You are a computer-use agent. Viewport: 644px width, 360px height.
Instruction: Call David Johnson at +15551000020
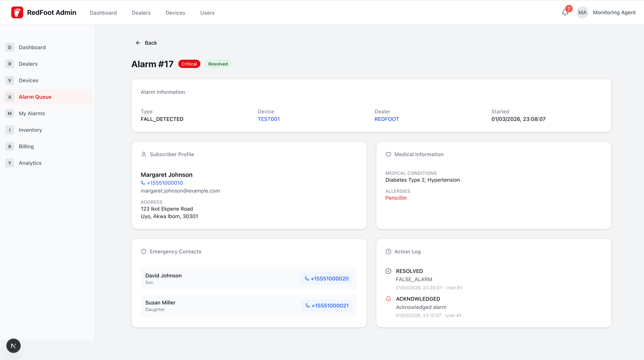coord(327,279)
